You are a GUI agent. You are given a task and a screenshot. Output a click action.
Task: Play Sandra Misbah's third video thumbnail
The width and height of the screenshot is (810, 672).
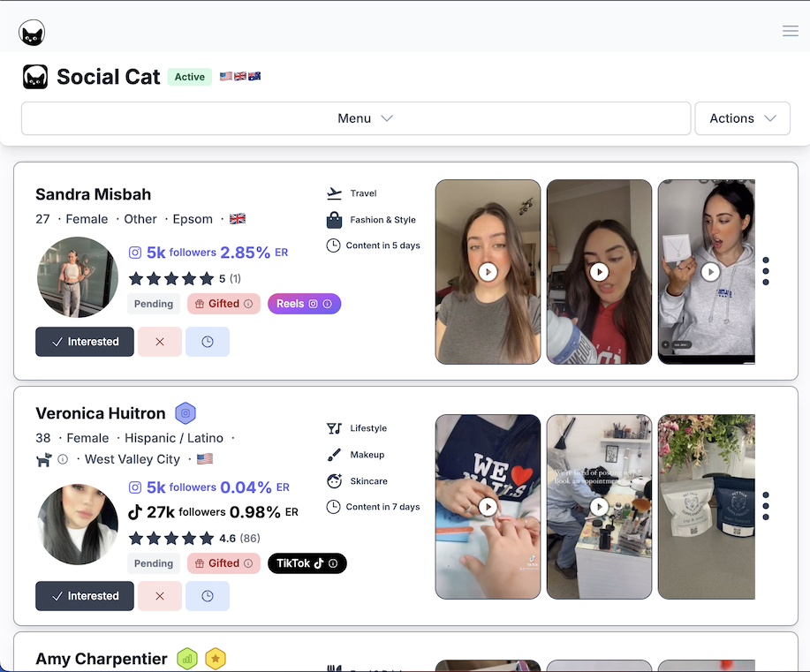point(710,272)
